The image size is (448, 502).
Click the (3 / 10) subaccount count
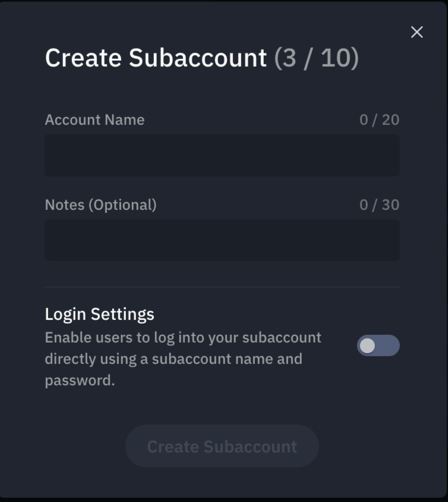click(x=317, y=58)
